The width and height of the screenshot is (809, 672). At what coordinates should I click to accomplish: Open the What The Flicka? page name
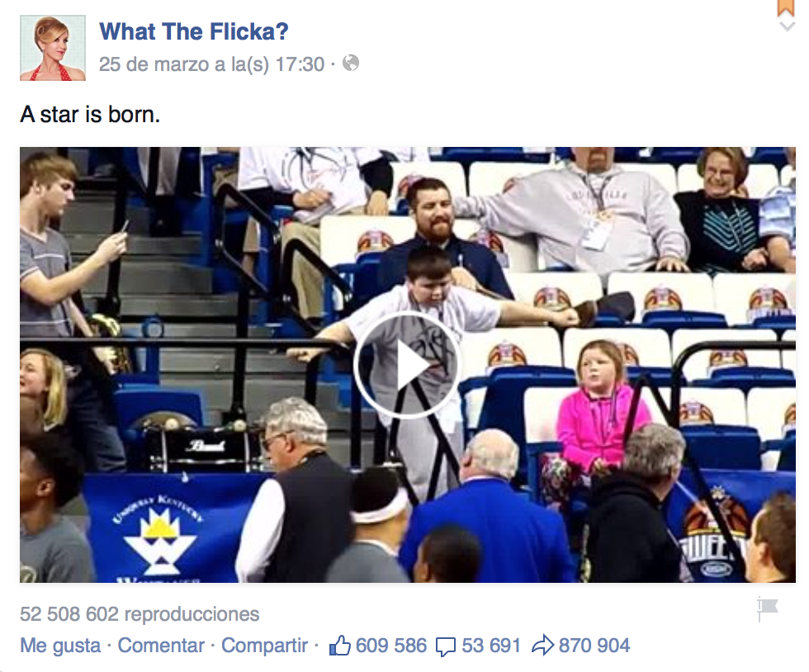(193, 31)
